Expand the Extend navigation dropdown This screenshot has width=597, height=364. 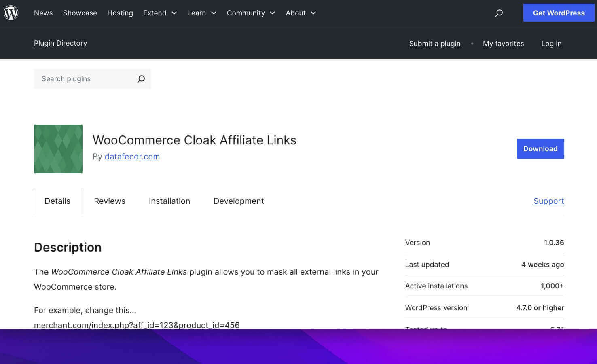coord(160,13)
